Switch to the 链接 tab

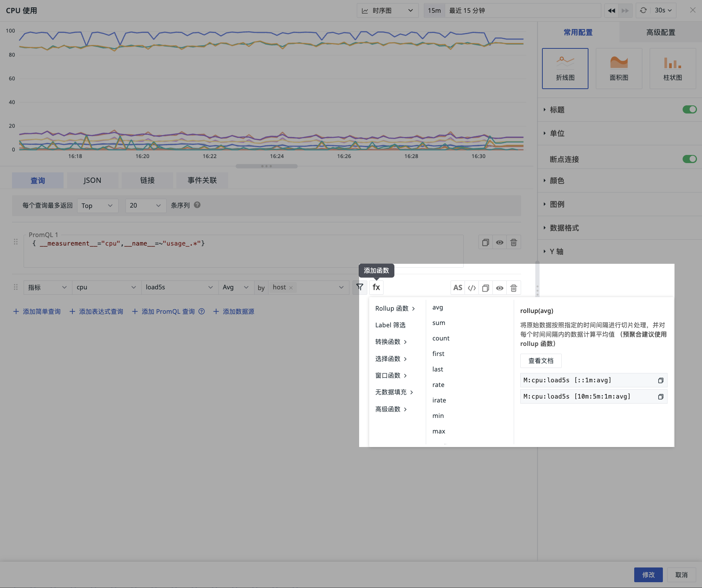(147, 181)
